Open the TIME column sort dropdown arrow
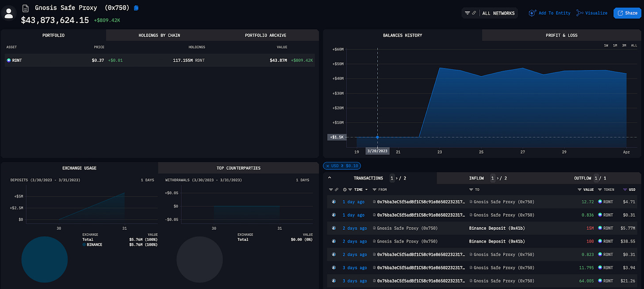This screenshot has height=289, width=644. click(366, 190)
